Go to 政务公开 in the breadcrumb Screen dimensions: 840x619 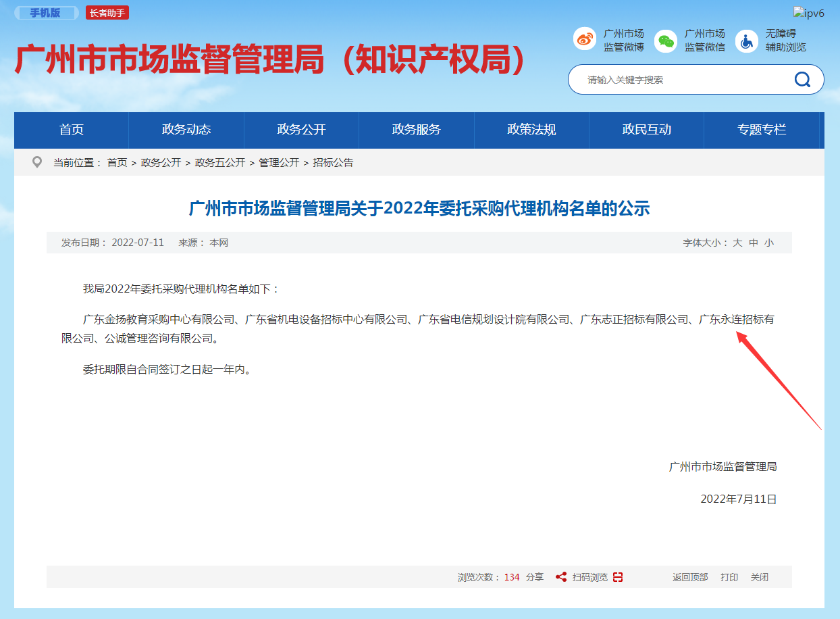click(x=161, y=163)
